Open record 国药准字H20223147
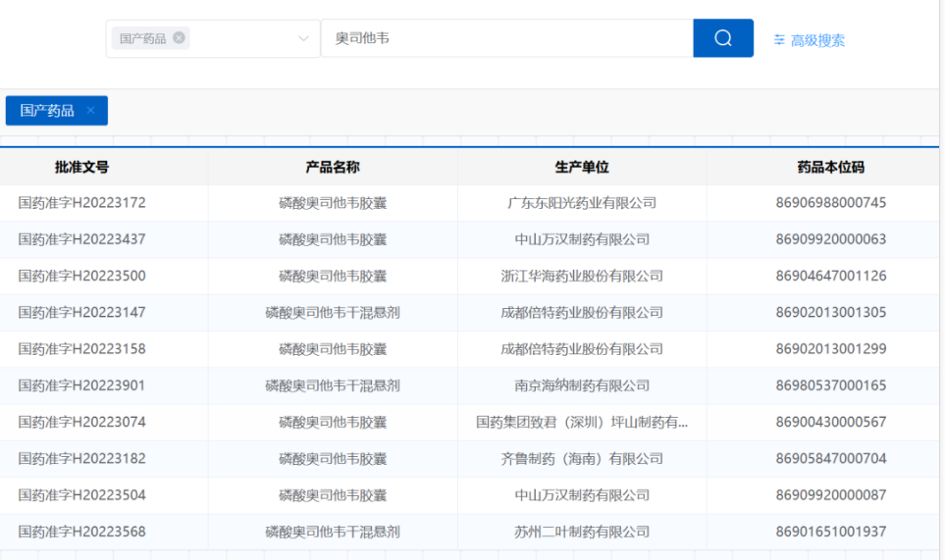 coord(82,312)
